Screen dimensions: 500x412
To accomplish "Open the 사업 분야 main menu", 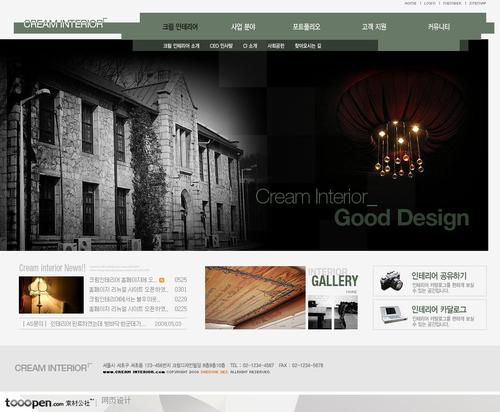I will [243, 27].
